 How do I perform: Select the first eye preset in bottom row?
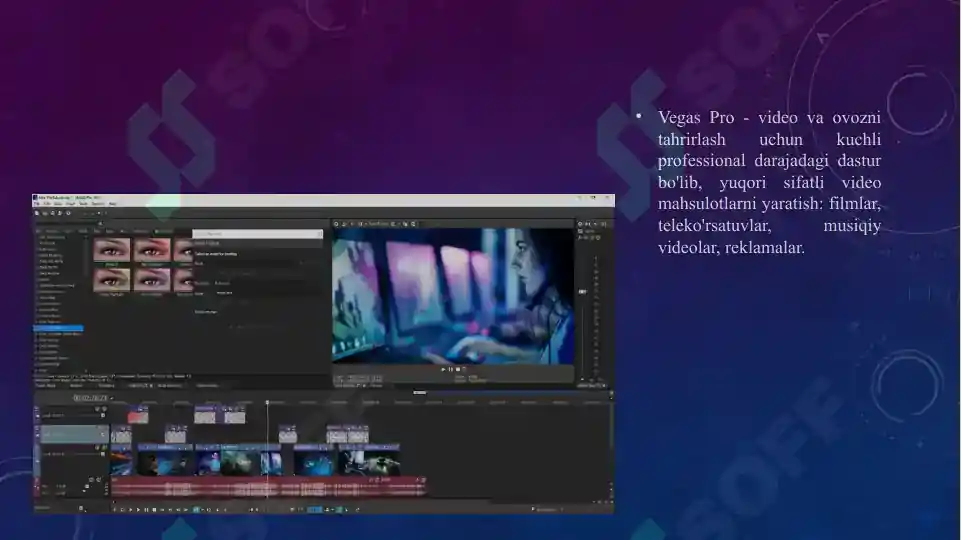tap(112, 280)
